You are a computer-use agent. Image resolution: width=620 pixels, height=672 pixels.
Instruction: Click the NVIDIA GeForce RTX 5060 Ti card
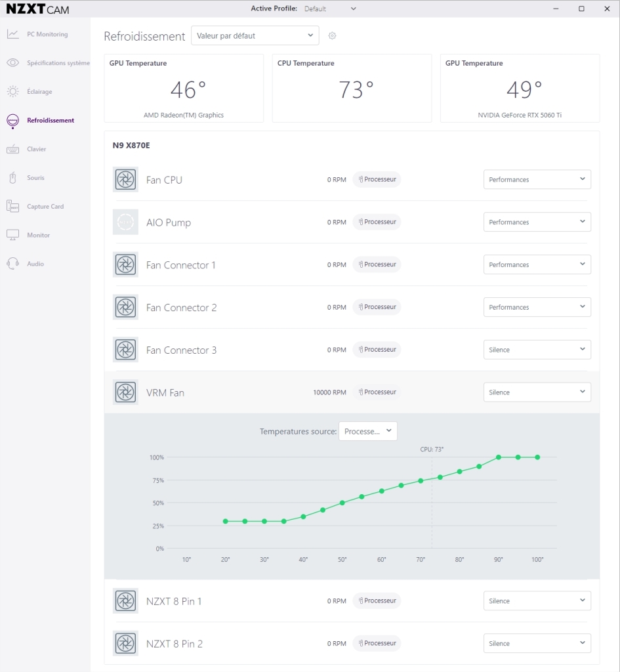[x=520, y=89]
